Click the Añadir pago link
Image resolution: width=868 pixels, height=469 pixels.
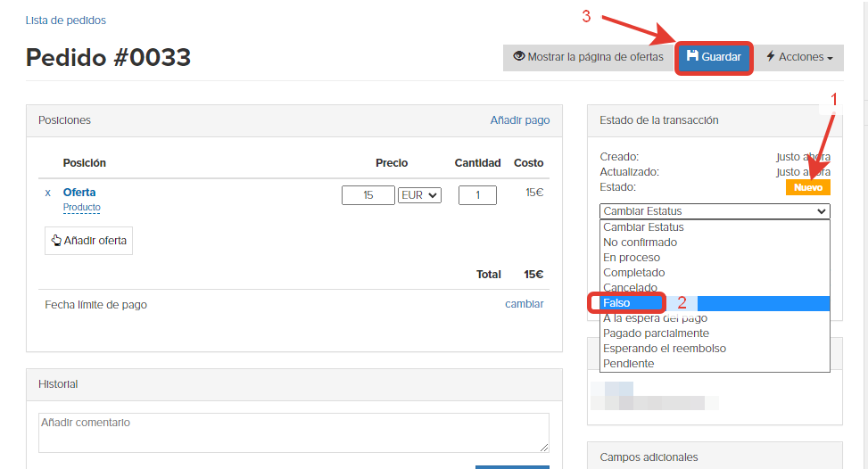[x=520, y=120]
